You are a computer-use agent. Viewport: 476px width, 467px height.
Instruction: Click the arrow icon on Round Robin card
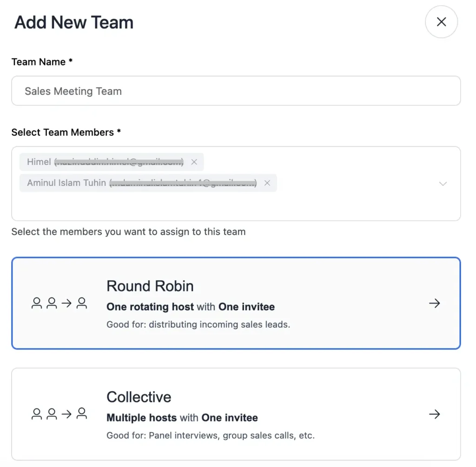tap(434, 303)
